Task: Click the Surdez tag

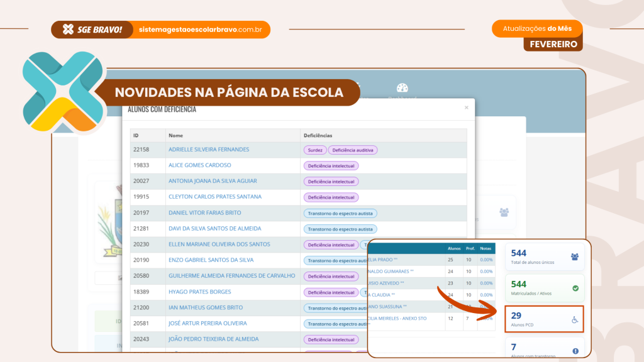Action: coord(314,150)
